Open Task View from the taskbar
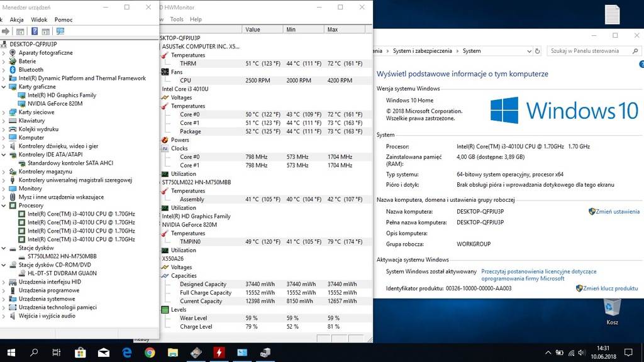This screenshot has height=362, width=644. pyautogui.click(x=56, y=353)
